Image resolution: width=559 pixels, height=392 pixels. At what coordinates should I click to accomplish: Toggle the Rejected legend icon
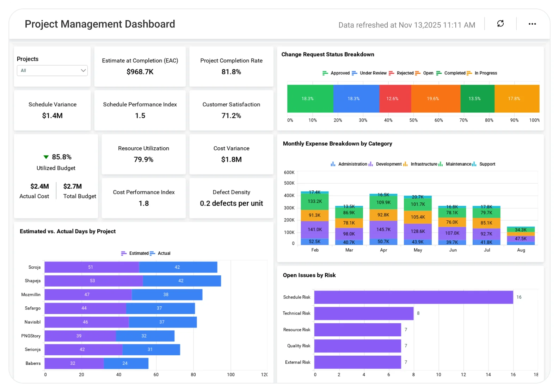tap(391, 73)
